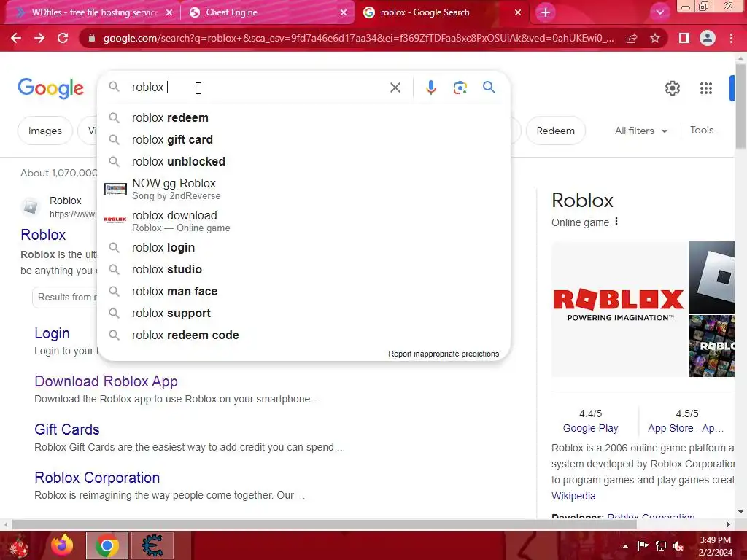This screenshot has height=560, width=747.
Task: Close the Cheat Engine tab
Action: pyautogui.click(x=344, y=12)
